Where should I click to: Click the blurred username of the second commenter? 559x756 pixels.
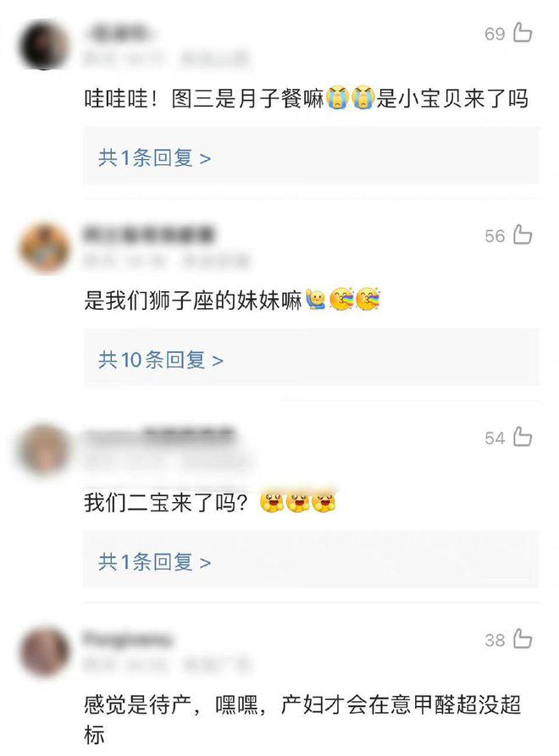149,235
